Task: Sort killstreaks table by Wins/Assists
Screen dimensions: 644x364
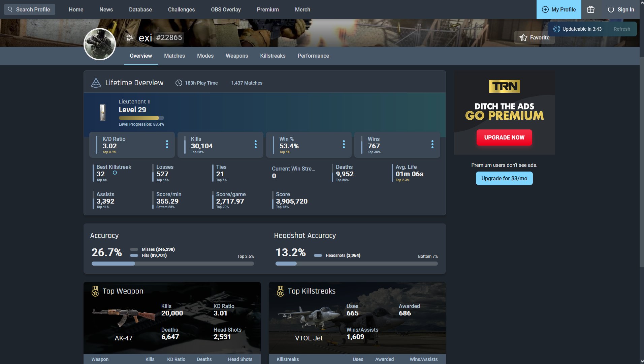Action: pyautogui.click(x=423, y=359)
